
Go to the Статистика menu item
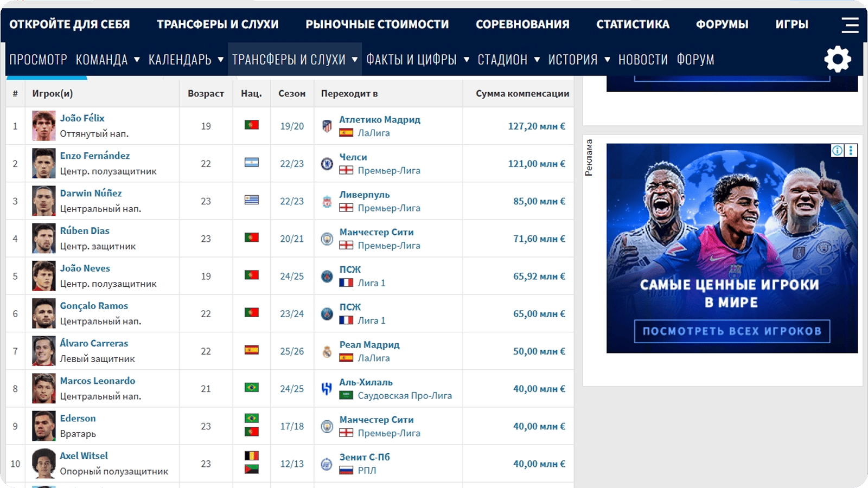(x=633, y=24)
